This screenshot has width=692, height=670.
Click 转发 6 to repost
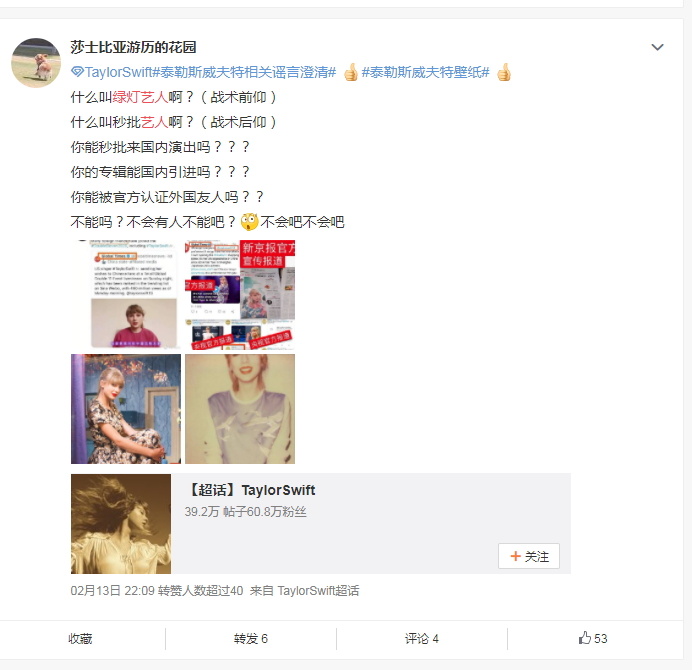(251, 639)
